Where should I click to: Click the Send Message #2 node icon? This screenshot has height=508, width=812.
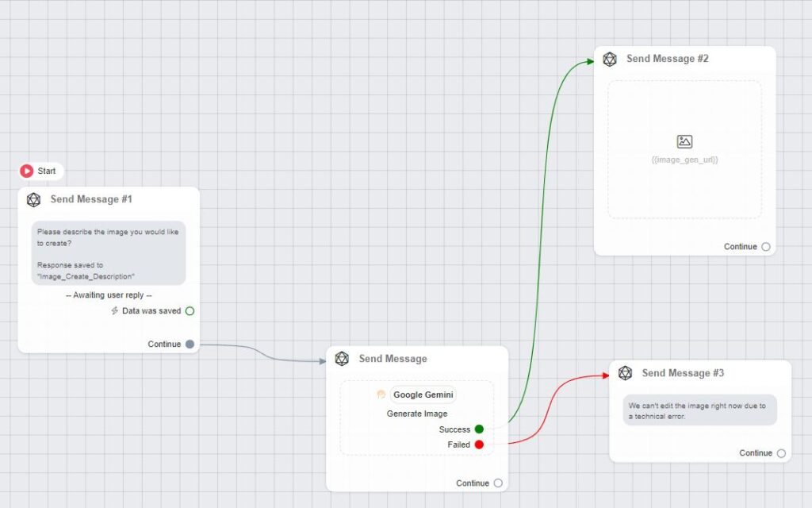click(x=610, y=59)
